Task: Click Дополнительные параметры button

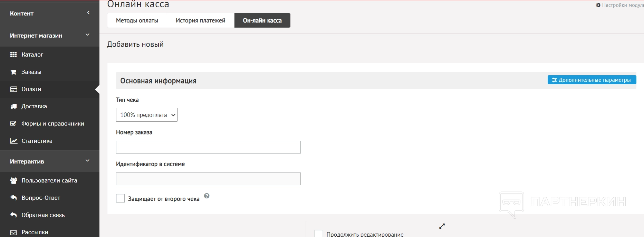Action: point(592,80)
